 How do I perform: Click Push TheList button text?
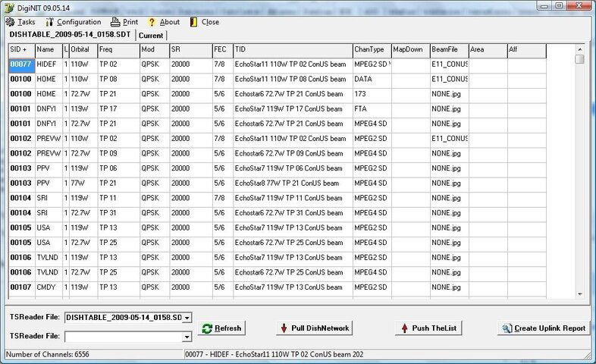pyautogui.click(x=434, y=328)
